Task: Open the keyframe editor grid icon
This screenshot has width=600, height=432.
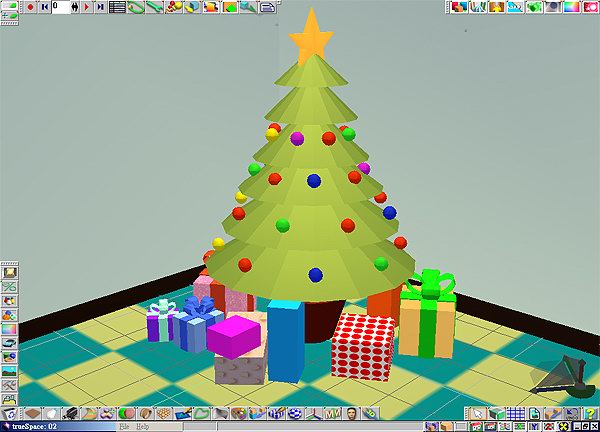Action: pyautogui.click(x=117, y=6)
